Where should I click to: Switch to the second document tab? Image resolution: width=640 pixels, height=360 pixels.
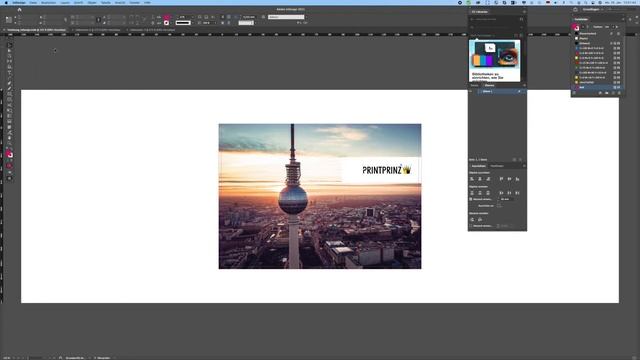click(x=97, y=30)
